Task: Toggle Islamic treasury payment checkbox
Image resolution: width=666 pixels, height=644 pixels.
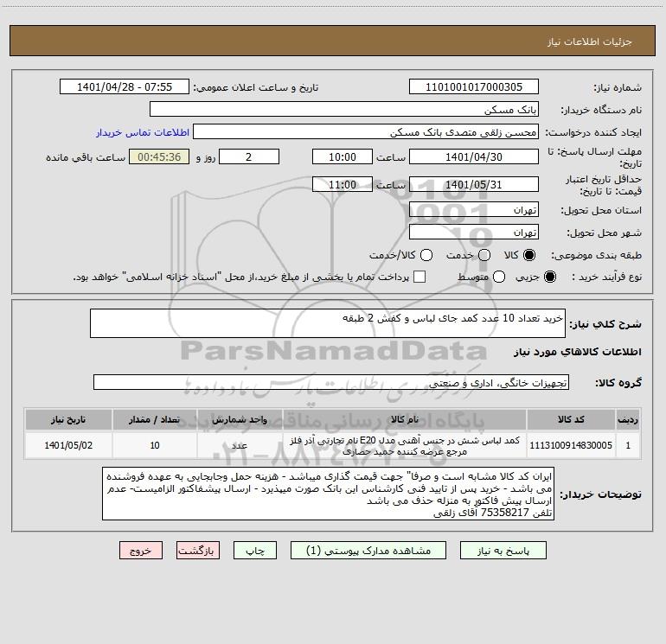Action: pyautogui.click(x=419, y=277)
